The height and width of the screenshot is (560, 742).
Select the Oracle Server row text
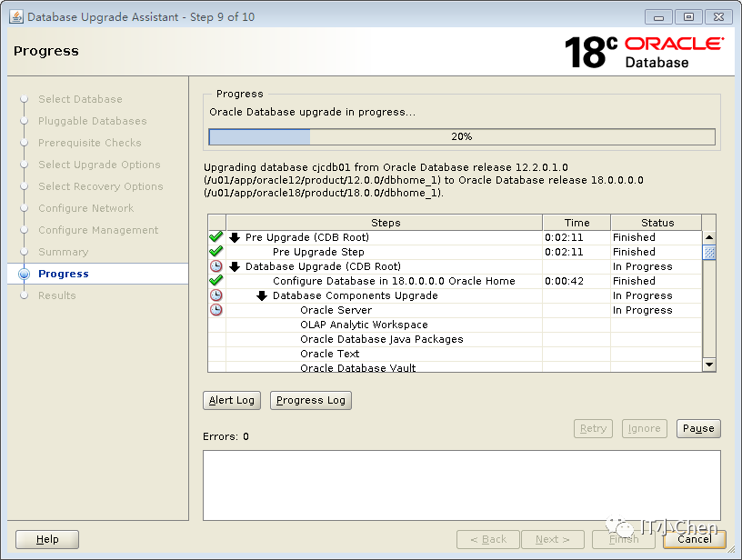point(336,310)
